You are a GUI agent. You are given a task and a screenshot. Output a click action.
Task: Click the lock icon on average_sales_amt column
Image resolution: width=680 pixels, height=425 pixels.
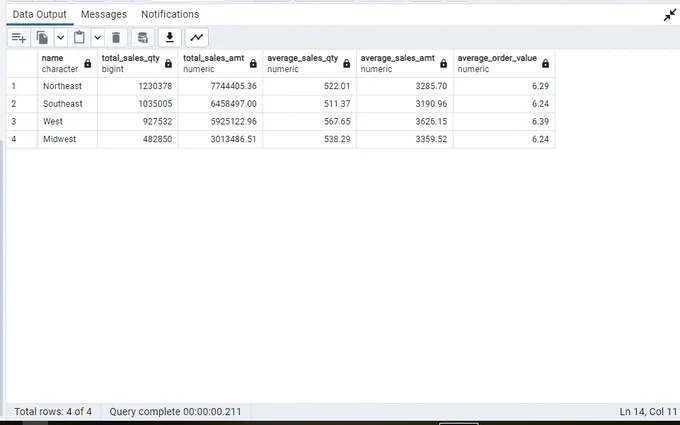(444, 64)
